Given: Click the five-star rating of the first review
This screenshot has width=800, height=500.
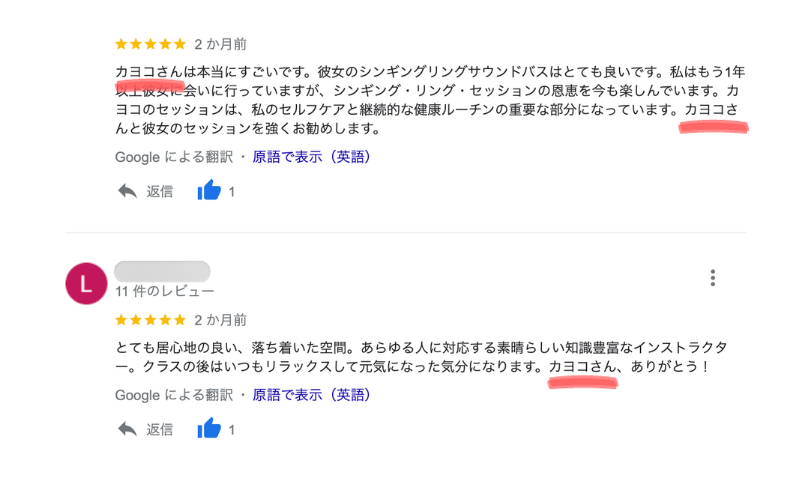Looking at the screenshot, I should [x=150, y=44].
